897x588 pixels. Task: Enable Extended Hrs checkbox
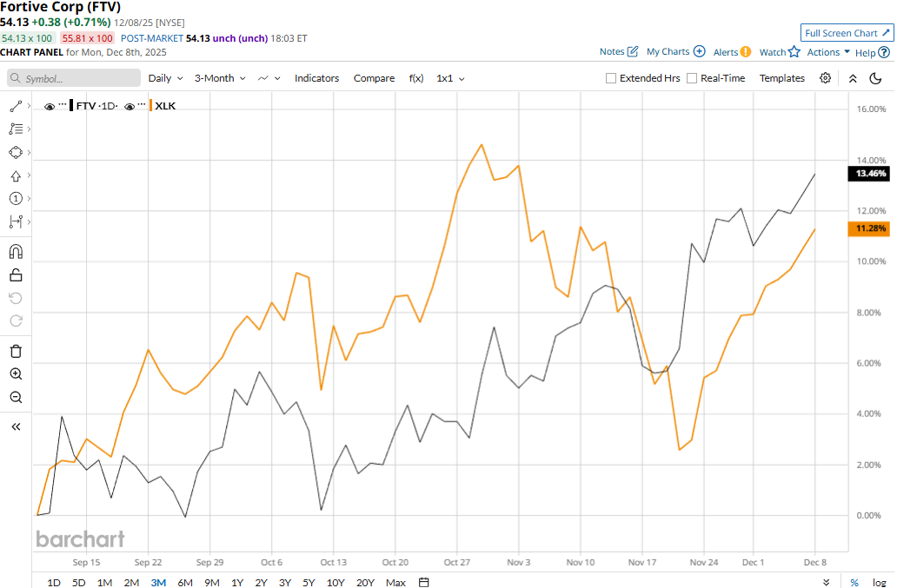coord(610,78)
